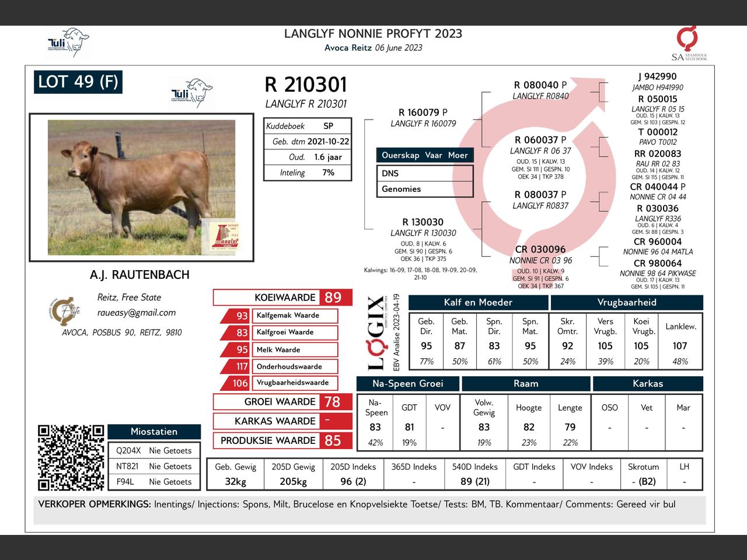
Task: Click the KARKAS WAARDE row
Action: (282, 421)
